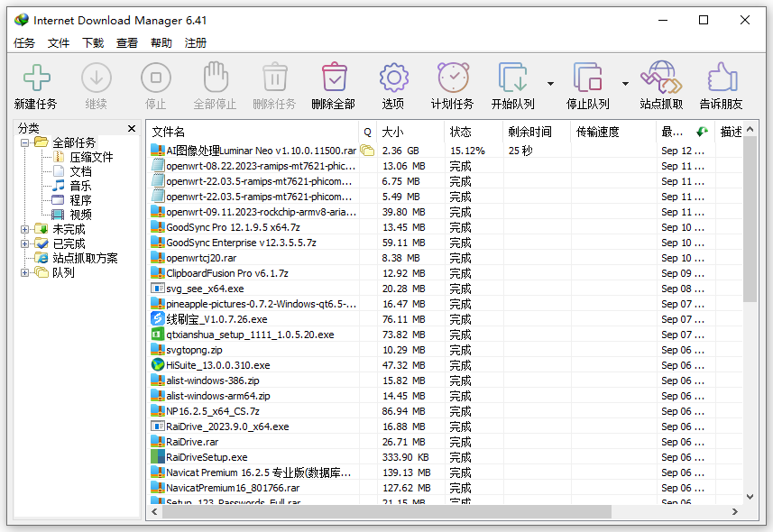
Task: Sort by the 描述 column header
Action: click(730, 132)
